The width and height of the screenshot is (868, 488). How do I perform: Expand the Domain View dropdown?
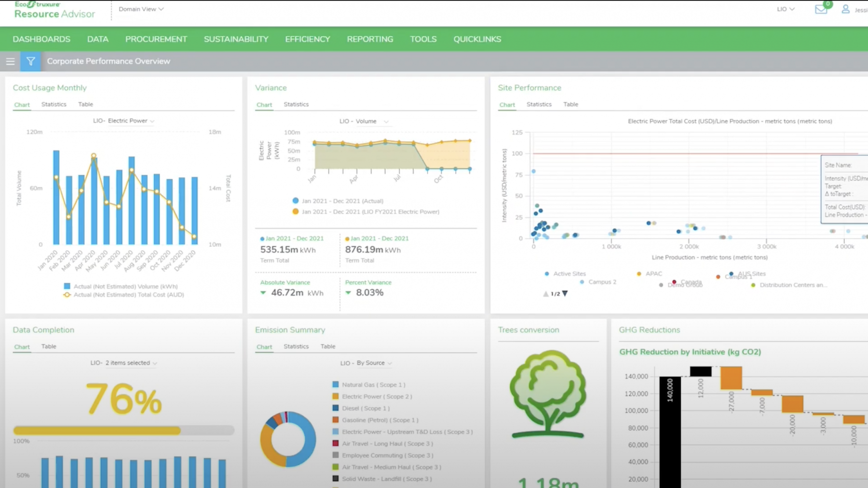coord(141,9)
